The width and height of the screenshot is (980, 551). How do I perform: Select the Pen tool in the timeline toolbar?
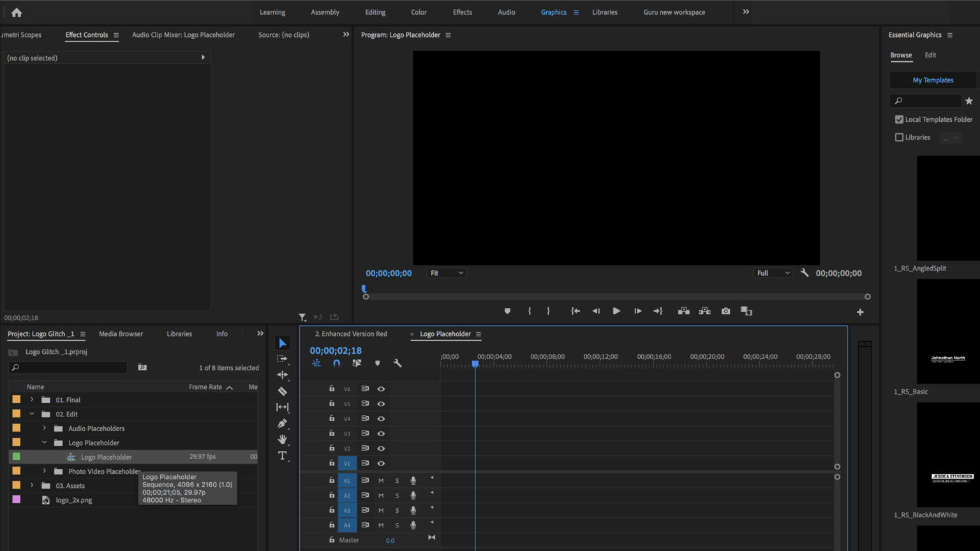283,423
